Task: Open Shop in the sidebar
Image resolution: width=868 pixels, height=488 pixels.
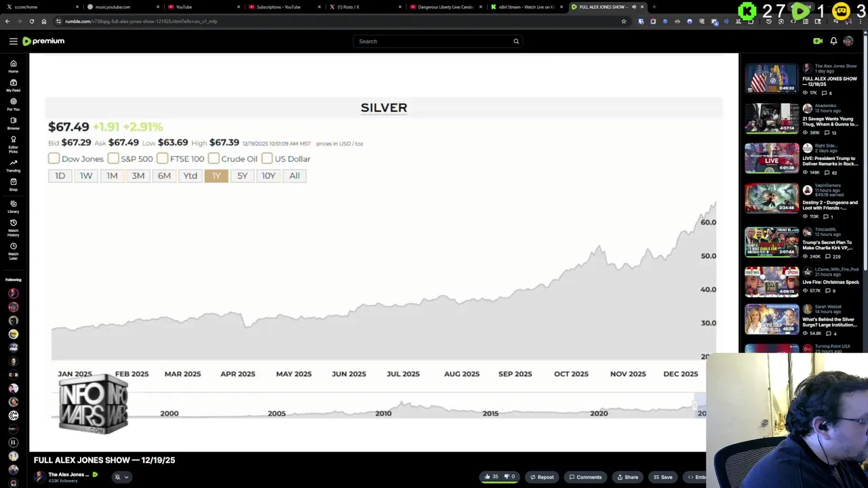Action: click(x=13, y=184)
